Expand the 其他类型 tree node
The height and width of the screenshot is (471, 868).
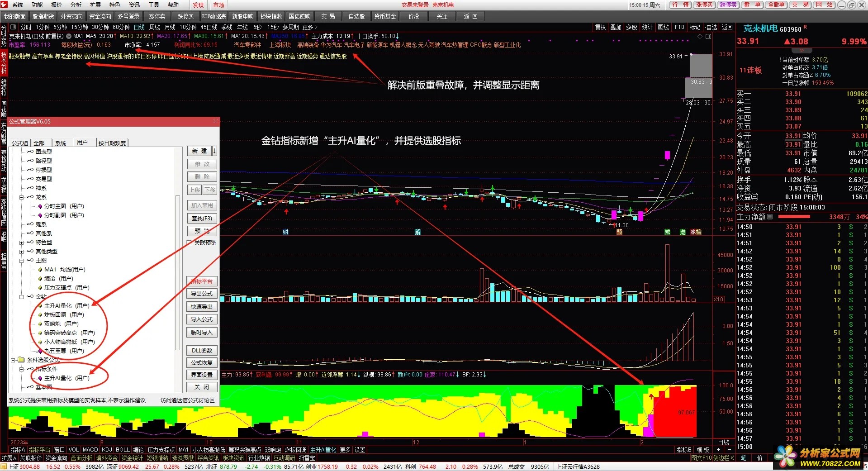21,252
